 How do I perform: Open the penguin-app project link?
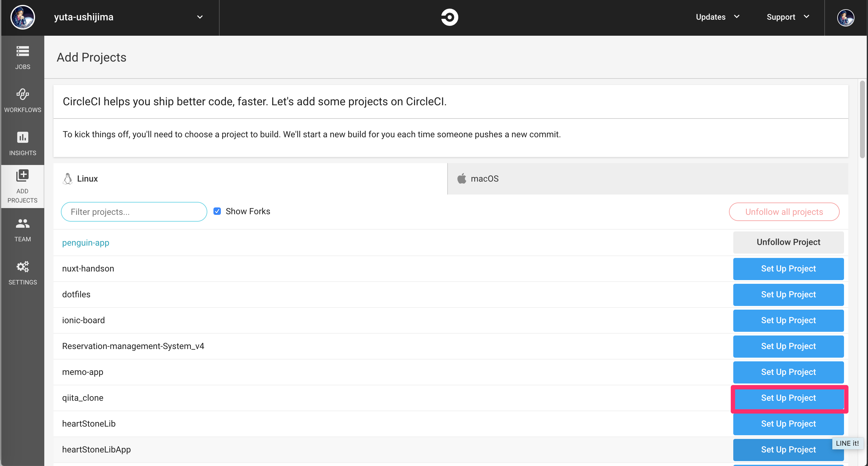tap(86, 243)
